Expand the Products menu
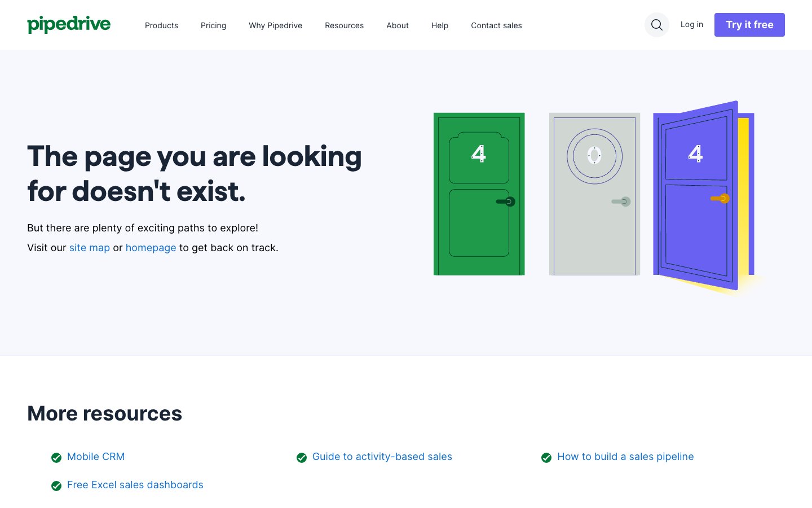This screenshot has height=508, width=812. click(x=161, y=25)
